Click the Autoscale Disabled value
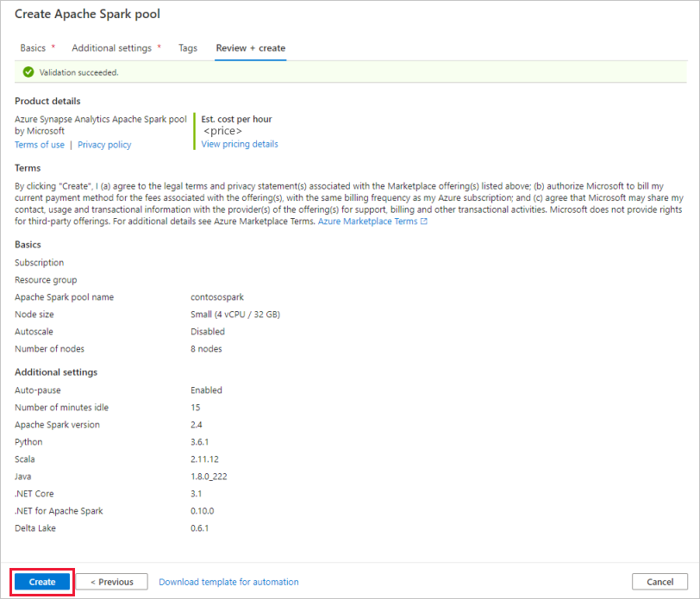Viewport: 700px width, 599px height. tap(208, 331)
